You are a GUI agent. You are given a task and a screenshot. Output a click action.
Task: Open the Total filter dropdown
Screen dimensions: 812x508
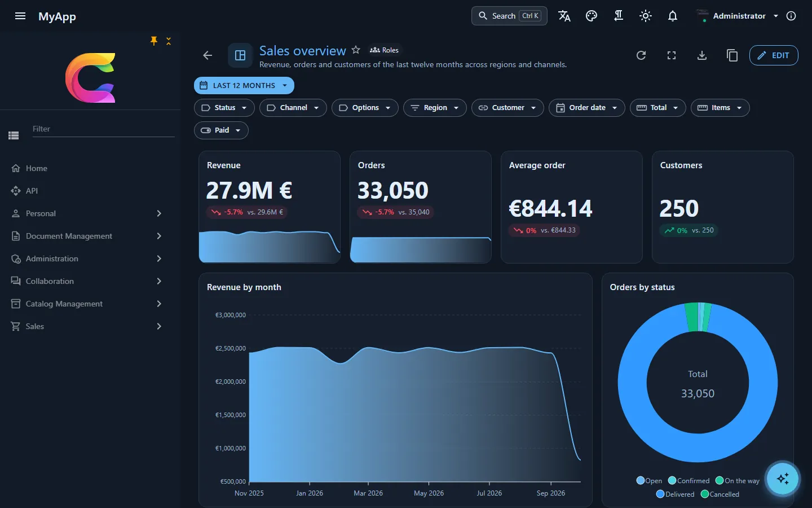(x=658, y=108)
